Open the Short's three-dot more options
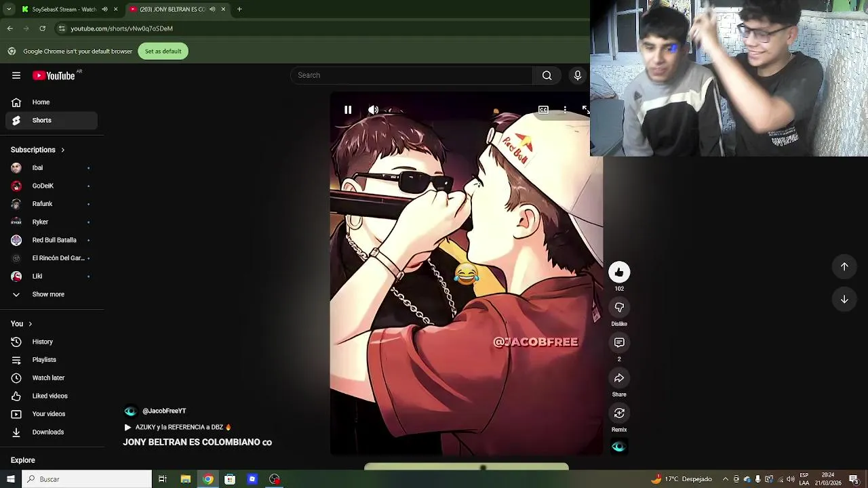The height and width of the screenshot is (488, 868). point(565,110)
